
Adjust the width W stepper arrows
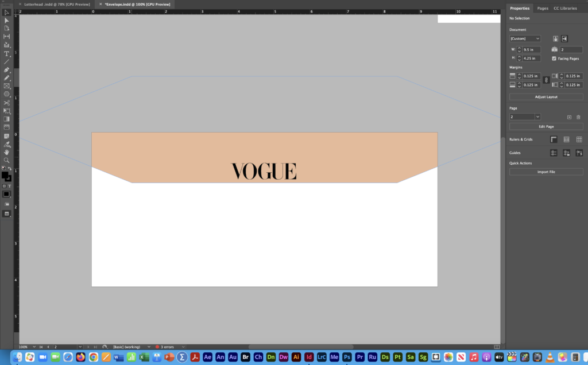tap(519, 49)
